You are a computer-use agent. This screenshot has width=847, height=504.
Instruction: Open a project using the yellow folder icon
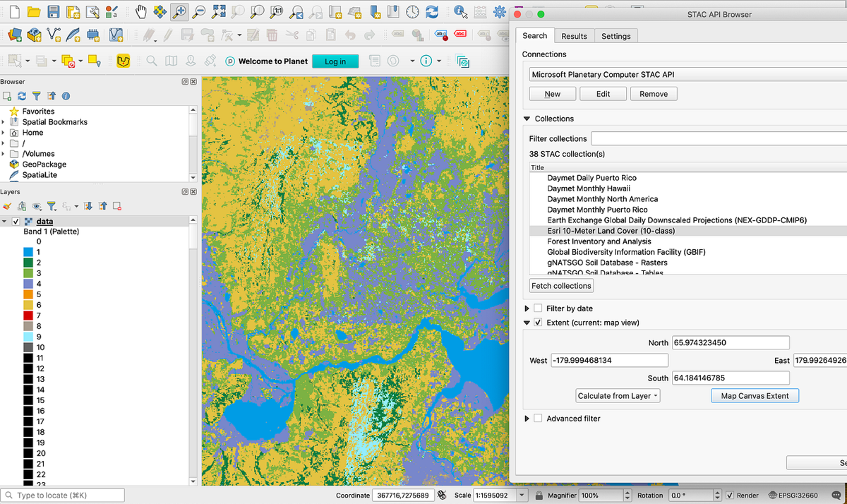(33, 12)
